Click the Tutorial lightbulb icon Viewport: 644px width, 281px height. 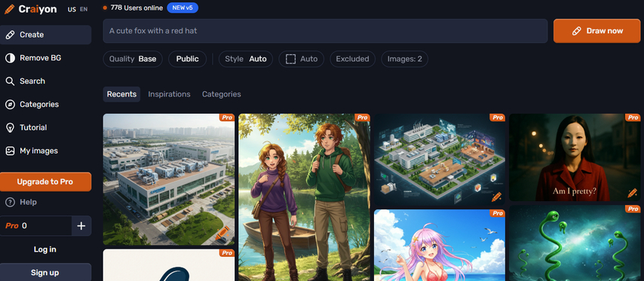pos(10,127)
